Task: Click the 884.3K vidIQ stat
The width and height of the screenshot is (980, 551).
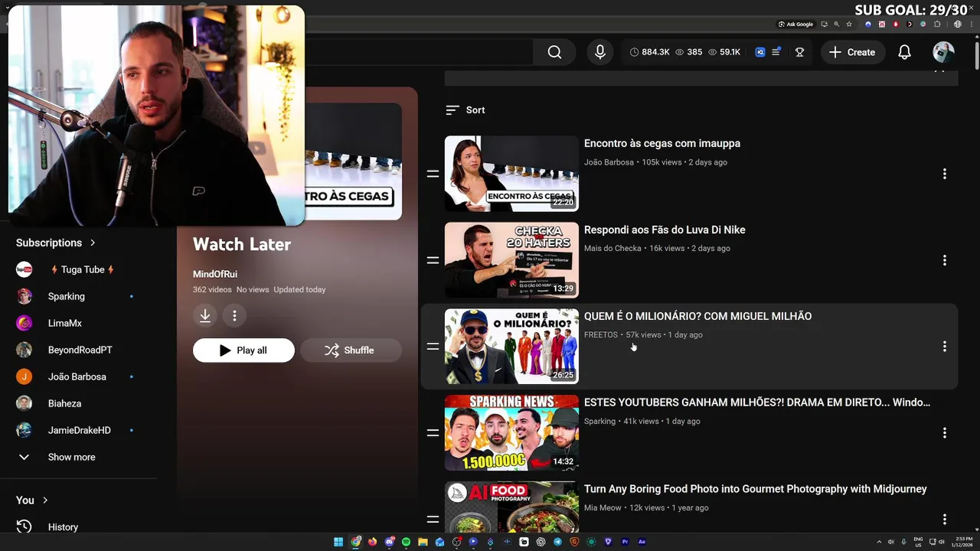Action: pos(649,52)
